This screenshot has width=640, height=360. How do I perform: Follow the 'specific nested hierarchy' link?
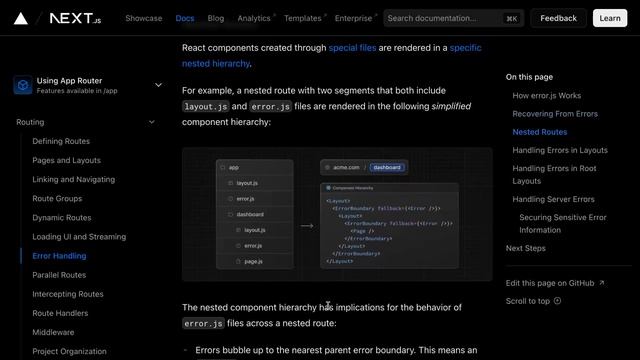click(465, 48)
